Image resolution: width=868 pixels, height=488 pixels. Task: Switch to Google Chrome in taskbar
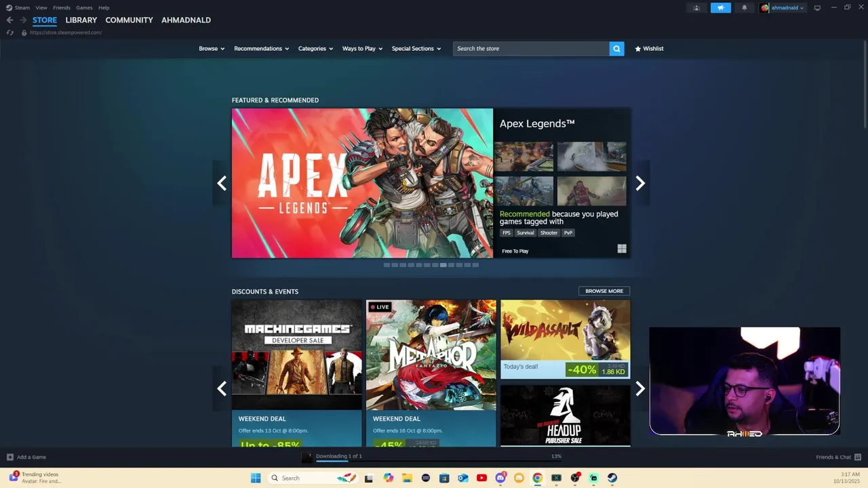click(537, 478)
